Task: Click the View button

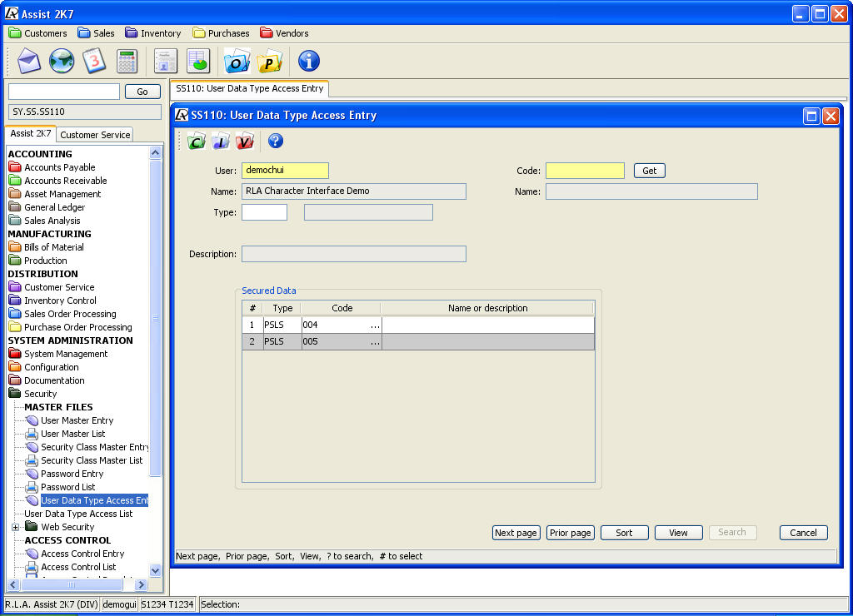Action: 678,533
